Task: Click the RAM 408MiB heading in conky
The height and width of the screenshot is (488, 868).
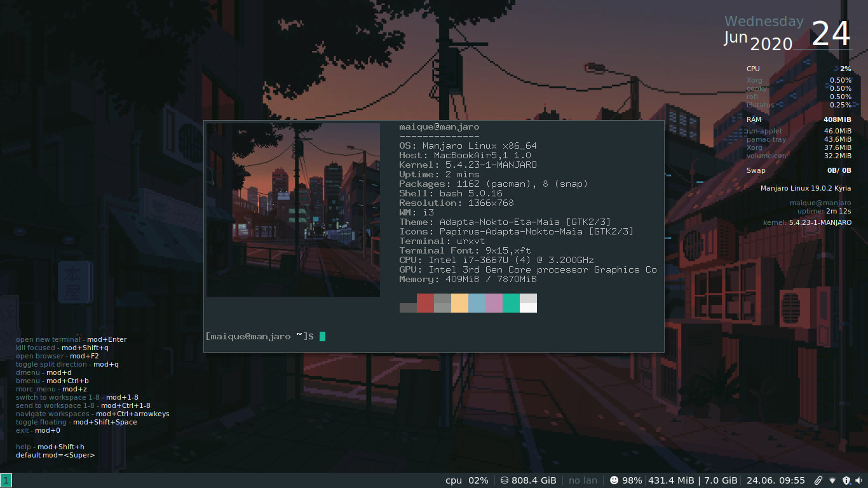Action: [753, 119]
